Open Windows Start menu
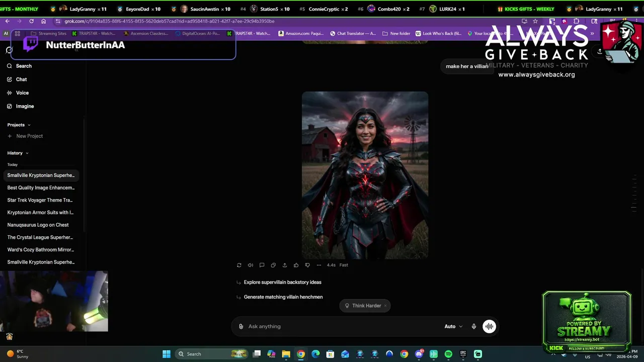 point(167,354)
